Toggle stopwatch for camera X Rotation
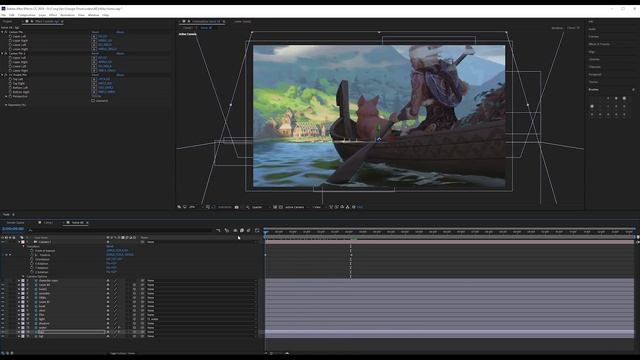The image size is (640, 360). [32, 264]
